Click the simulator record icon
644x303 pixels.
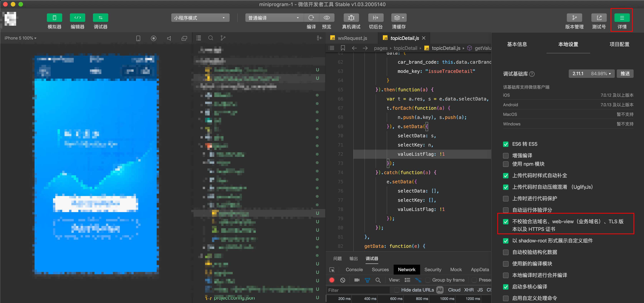point(153,38)
